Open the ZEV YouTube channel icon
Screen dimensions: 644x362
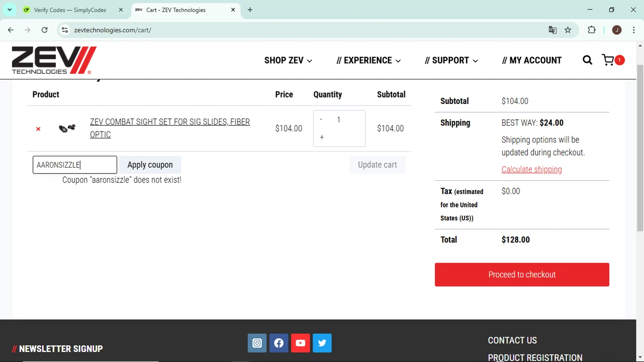point(301,343)
